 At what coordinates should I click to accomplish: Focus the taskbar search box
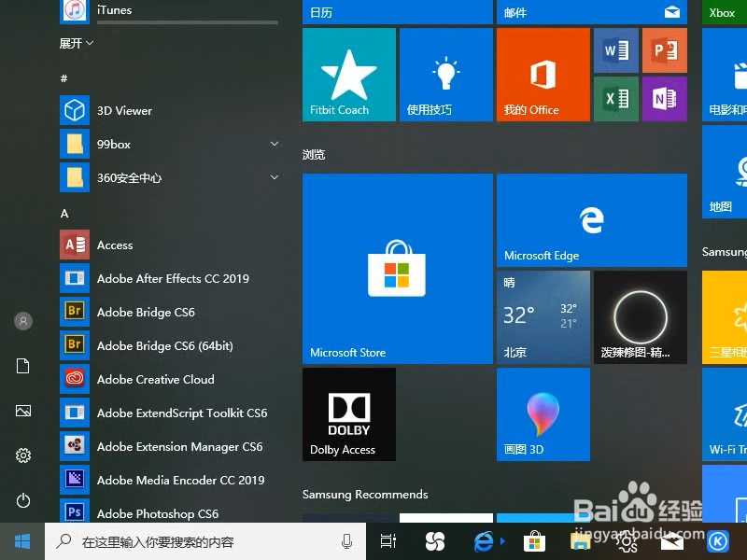pyautogui.click(x=205, y=541)
